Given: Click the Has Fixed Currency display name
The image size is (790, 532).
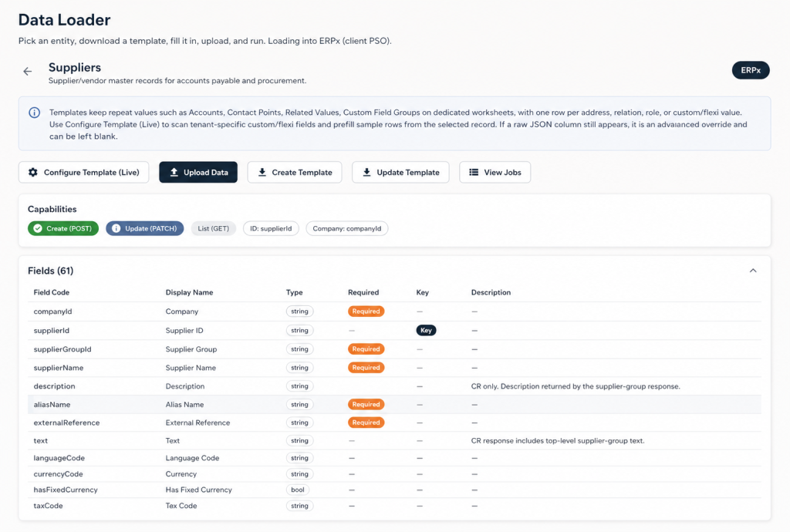Looking at the screenshot, I should click(198, 490).
